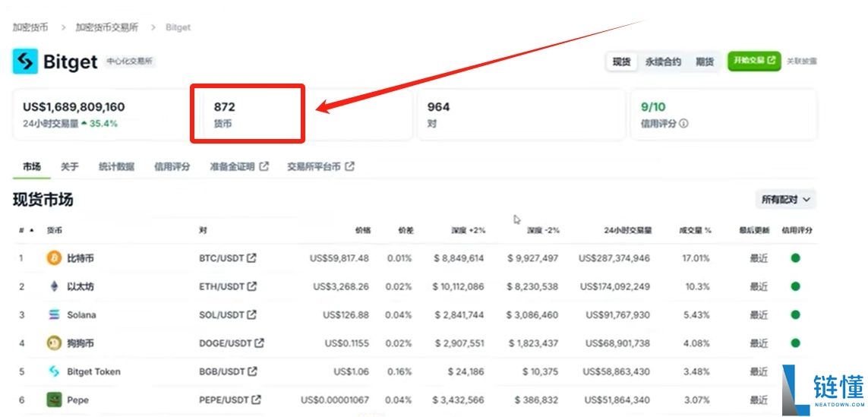Image resolution: width=868 pixels, height=417 pixels.
Task: Click the 以太坊 coin name
Action: [x=80, y=286]
